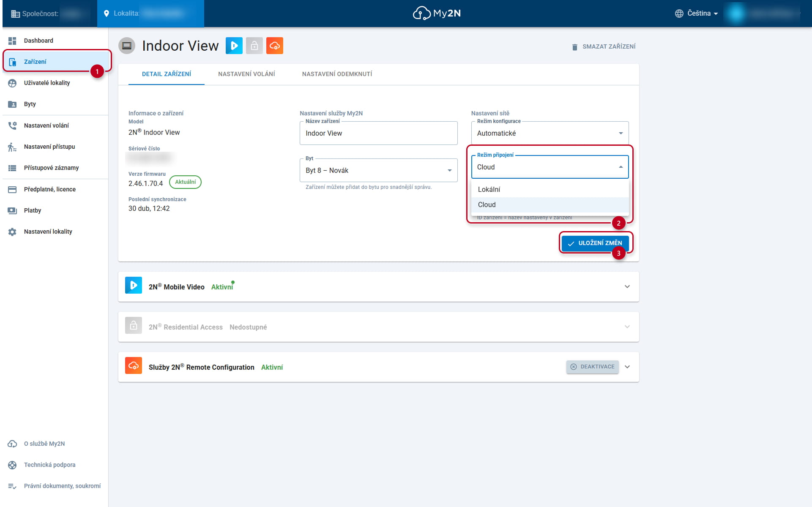Click the user profile avatar in header
Image resolution: width=812 pixels, height=507 pixels.
tap(736, 14)
